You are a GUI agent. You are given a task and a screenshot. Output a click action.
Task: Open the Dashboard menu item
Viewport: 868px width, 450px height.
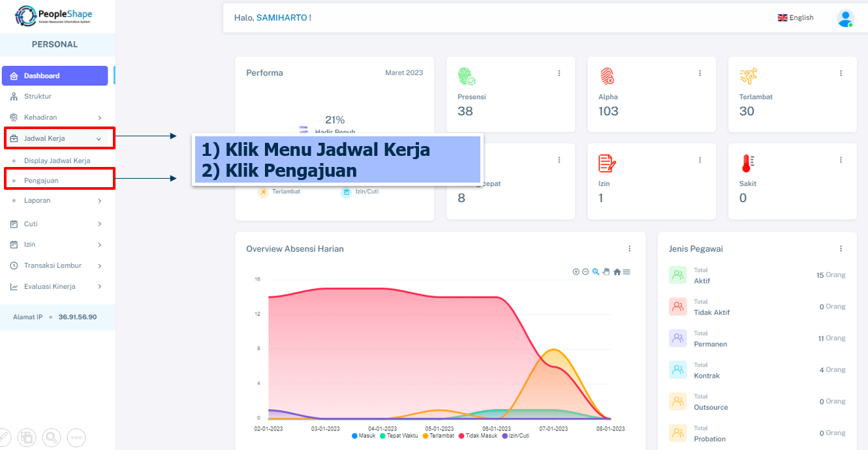[54, 76]
